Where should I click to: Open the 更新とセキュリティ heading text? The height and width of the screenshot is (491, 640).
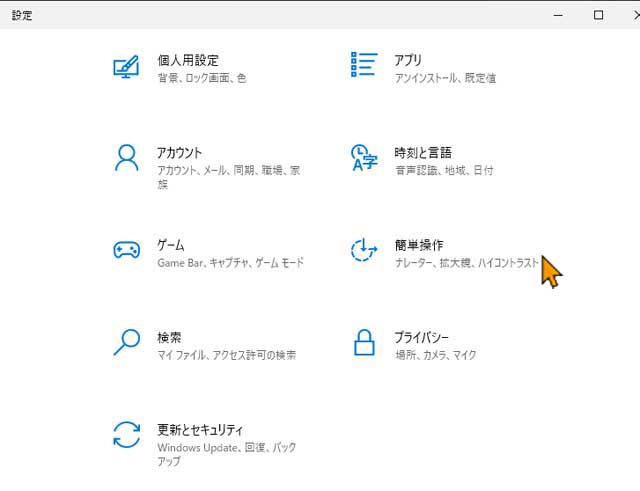tap(200, 429)
